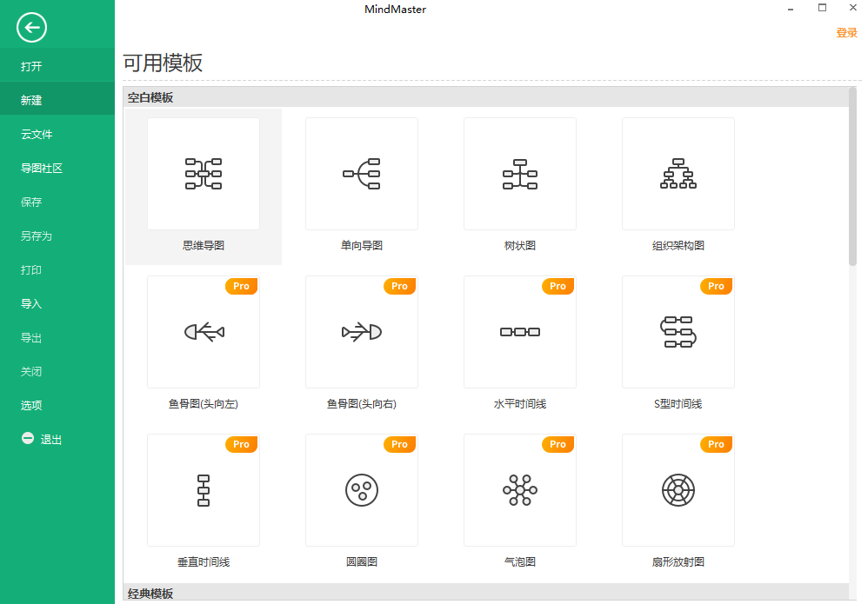
Task: Choose the 树状图 tree diagram template icon
Action: pos(520,174)
